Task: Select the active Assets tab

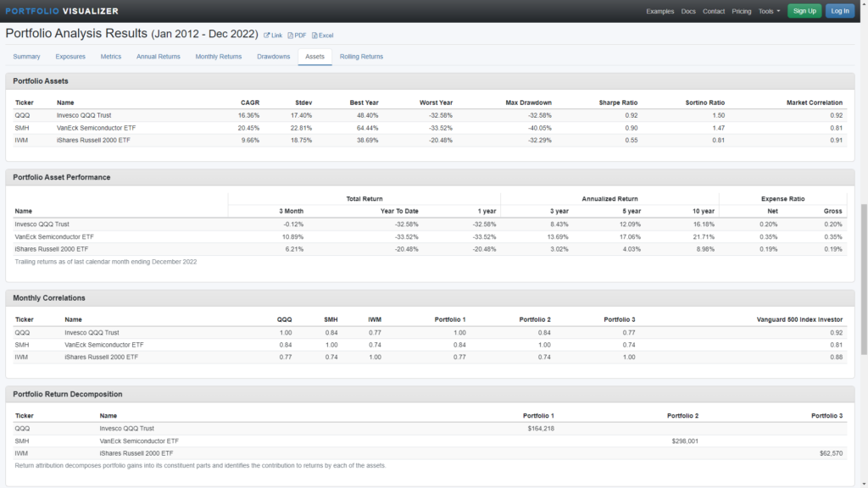Action: pyautogui.click(x=314, y=57)
